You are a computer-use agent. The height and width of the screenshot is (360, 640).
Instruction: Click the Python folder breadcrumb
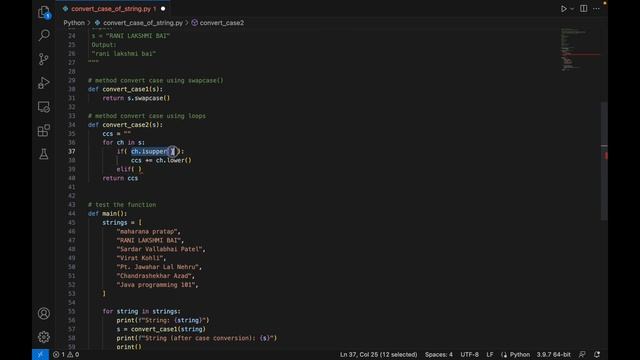pyautogui.click(x=74, y=23)
